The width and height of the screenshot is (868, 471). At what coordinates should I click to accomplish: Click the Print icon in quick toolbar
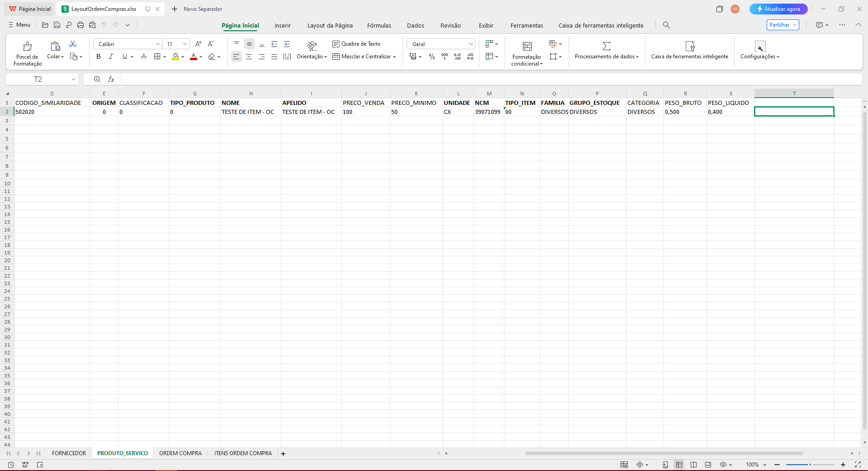(x=81, y=25)
